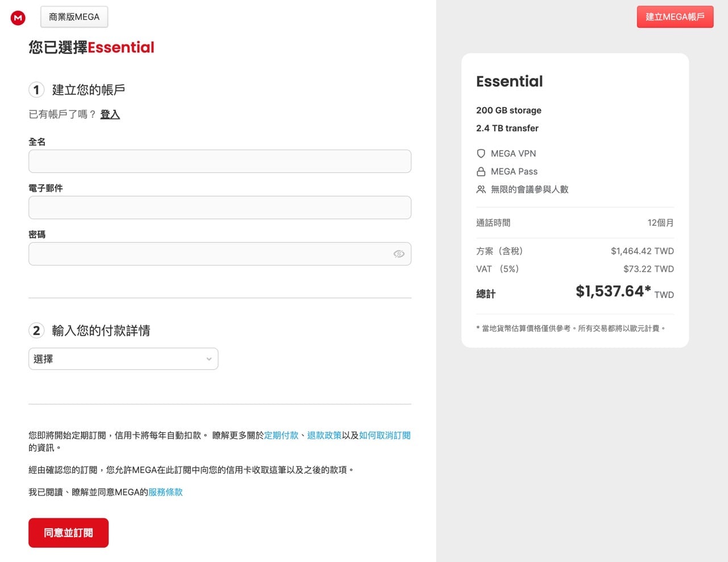Viewport: 728px width, 562px height.
Task: Click the $1,537.64 total amount
Action: [x=613, y=291]
